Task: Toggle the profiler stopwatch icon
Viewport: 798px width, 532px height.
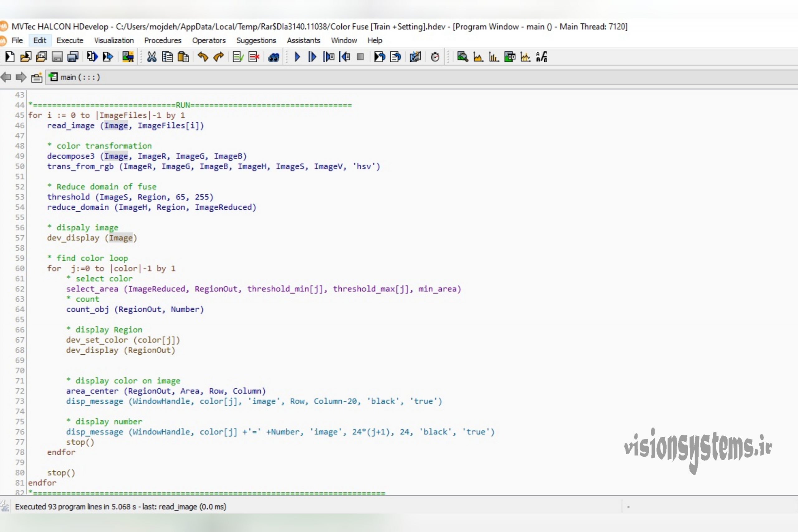Action: coord(435,57)
